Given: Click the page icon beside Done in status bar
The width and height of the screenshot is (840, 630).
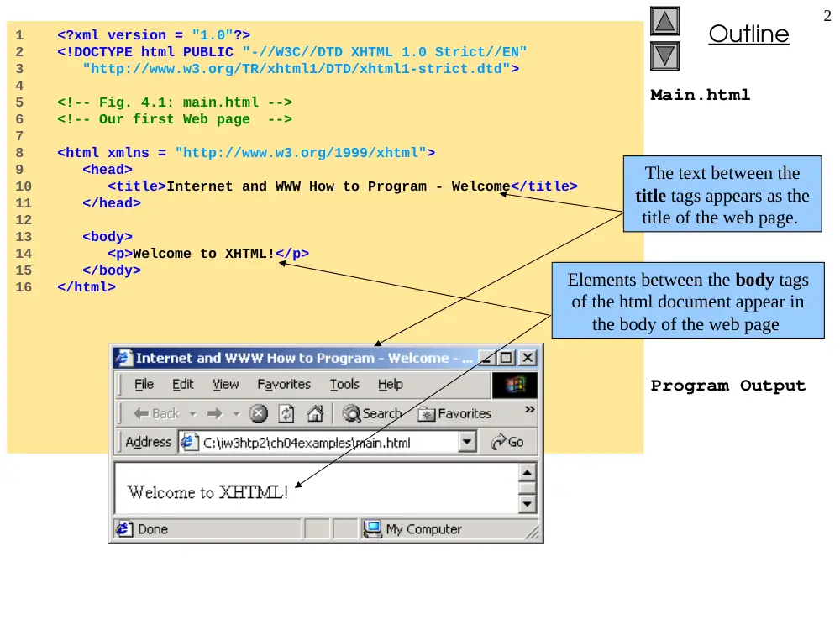Looking at the screenshot, I should coord(123,529).
